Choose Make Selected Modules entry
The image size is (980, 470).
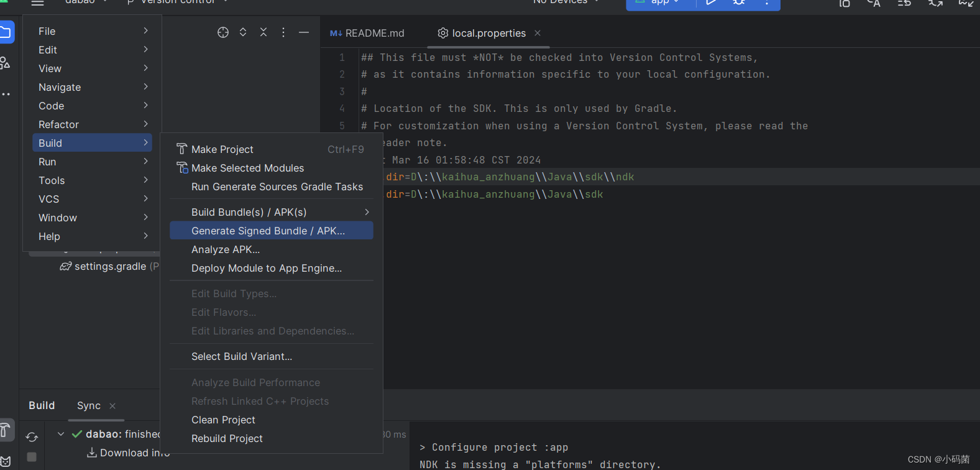[x=272, y=168]
